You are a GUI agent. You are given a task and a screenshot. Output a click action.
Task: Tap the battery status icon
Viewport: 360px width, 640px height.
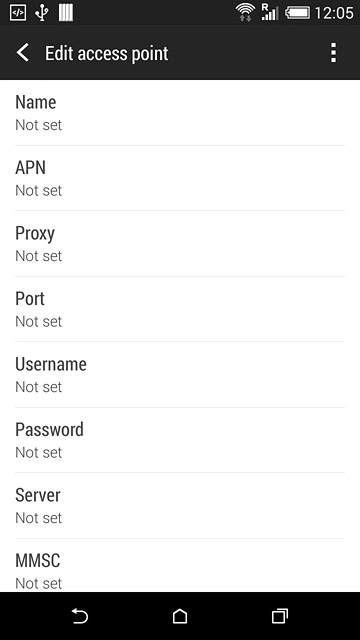coord(297,13)
